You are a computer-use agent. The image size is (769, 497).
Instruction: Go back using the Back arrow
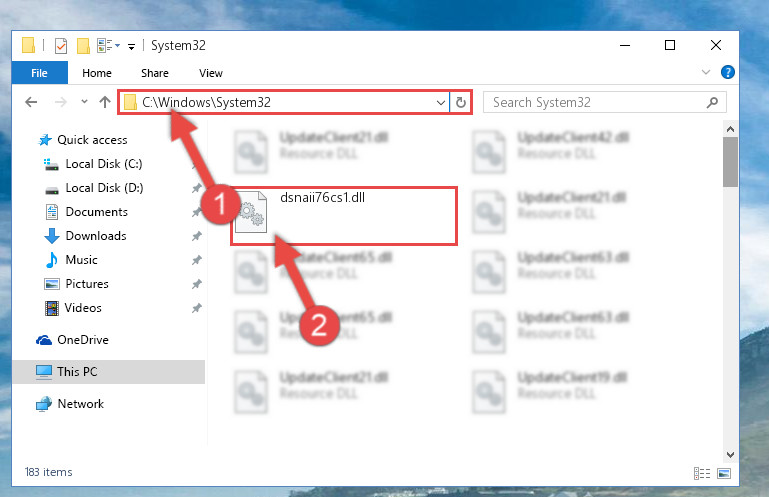(31, 102)
